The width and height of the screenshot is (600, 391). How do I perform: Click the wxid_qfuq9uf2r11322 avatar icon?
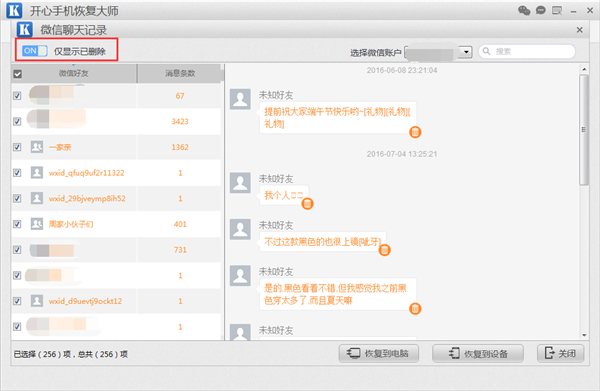37,173
